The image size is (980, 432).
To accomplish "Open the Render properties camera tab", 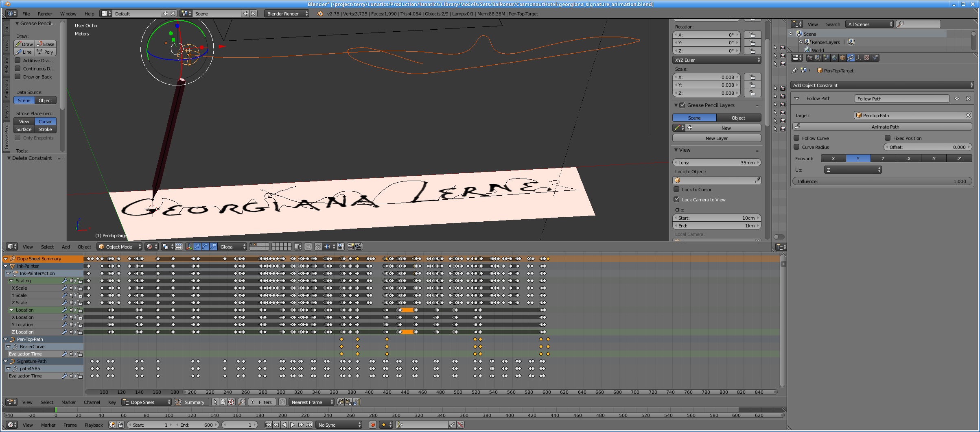I will click(x=810, y=58).
